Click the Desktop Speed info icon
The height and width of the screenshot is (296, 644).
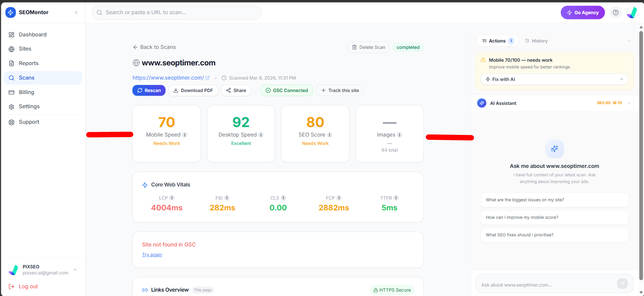click(x=261, y=135)
